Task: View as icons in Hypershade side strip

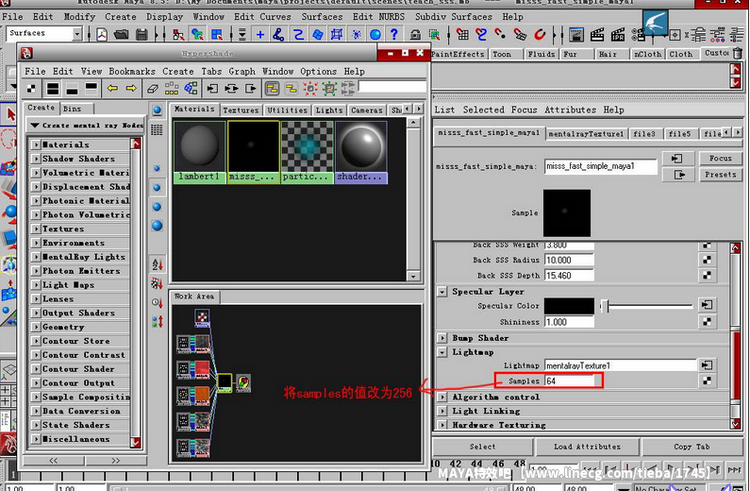Action: pyautogui.click(x=157, y=110)
